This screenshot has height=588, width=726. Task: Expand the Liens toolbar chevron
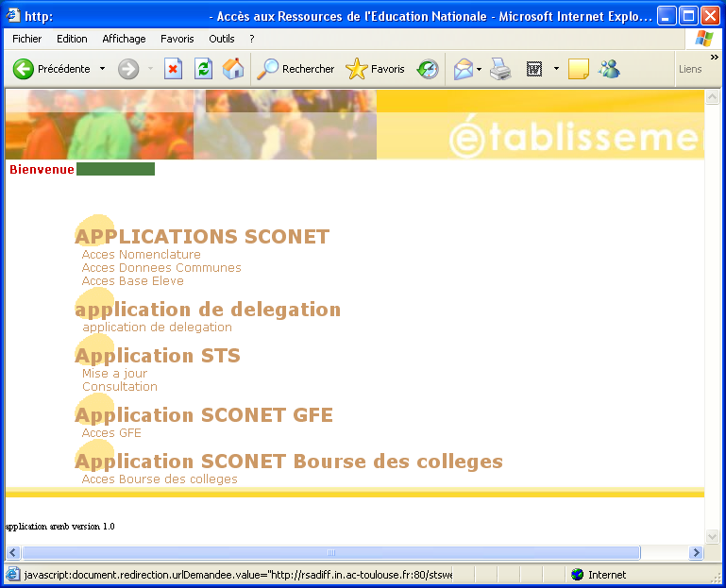[715, 57]
